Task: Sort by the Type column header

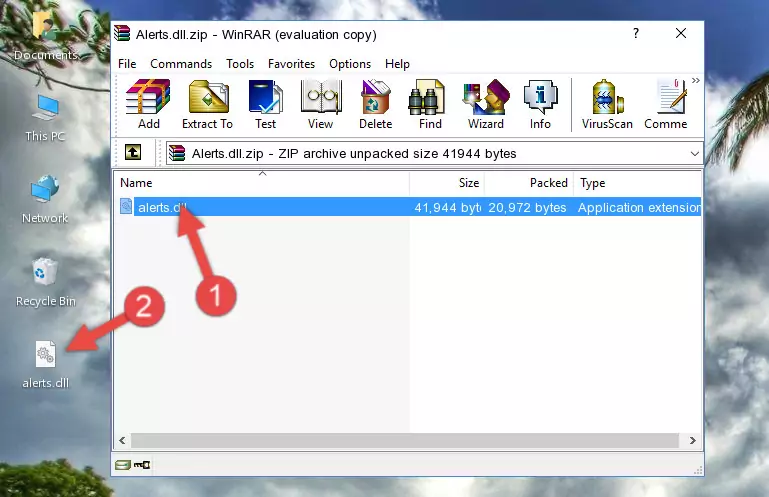Action: [638, 183]
